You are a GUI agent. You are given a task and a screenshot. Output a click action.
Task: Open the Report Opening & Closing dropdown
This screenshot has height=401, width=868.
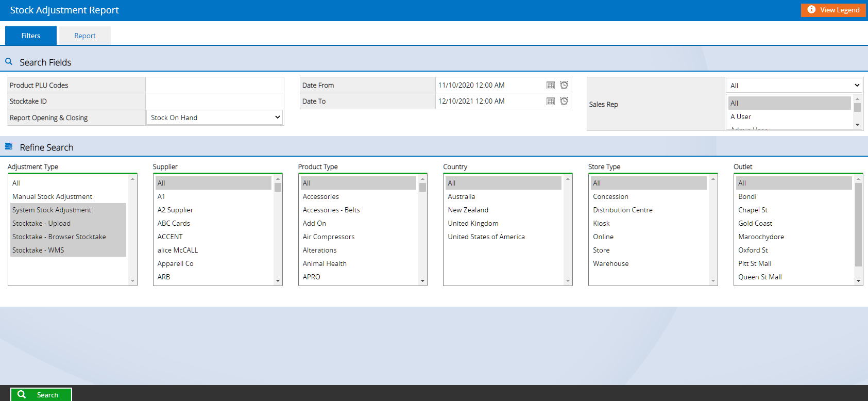coord(215,118)
